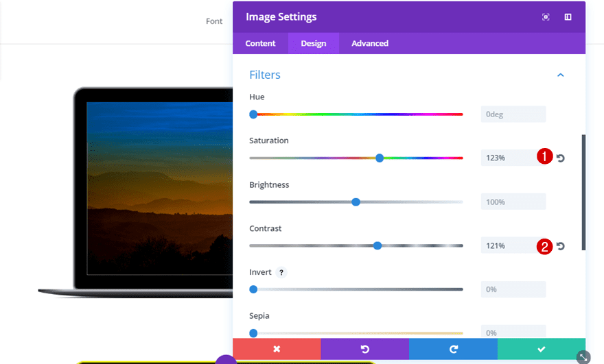Click the Contrast 121% input field
604x364 pixels.
508,246
